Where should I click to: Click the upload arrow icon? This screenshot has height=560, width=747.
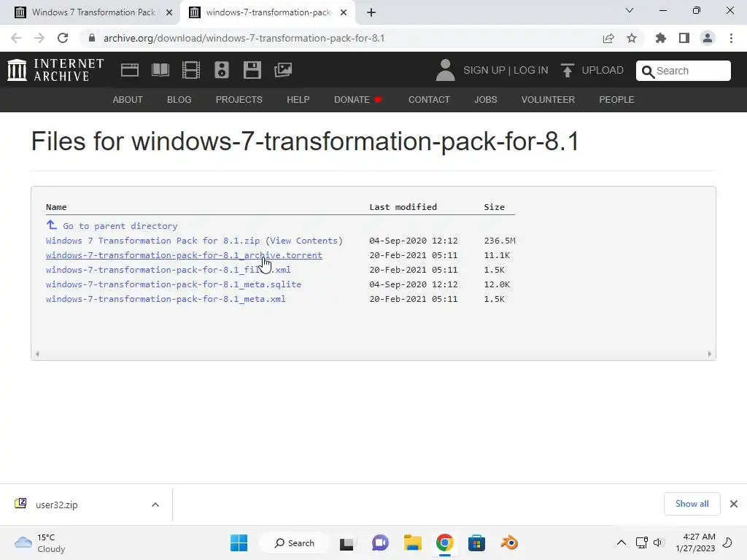pos(567,71)
